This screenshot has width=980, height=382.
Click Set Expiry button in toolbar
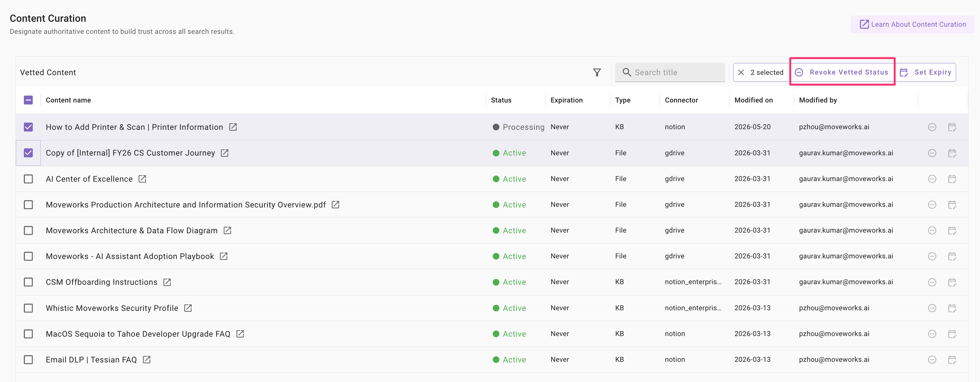[x=925, y=72]
